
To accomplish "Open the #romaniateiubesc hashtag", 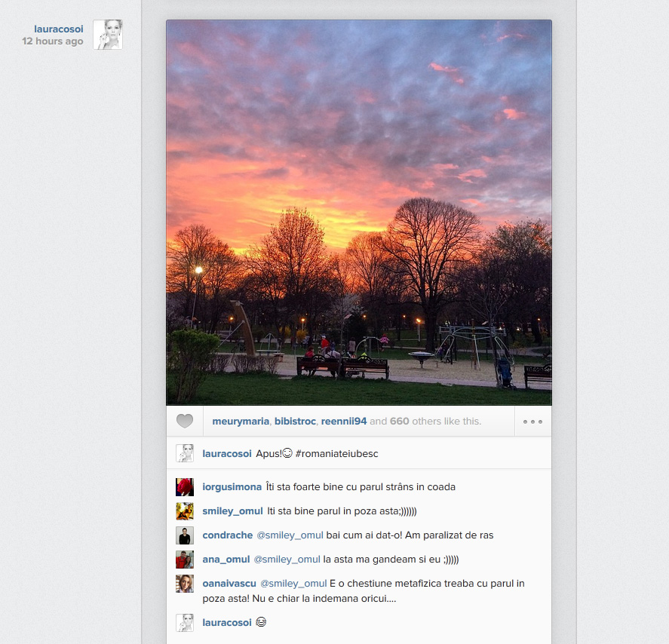I will click(336, 454).
